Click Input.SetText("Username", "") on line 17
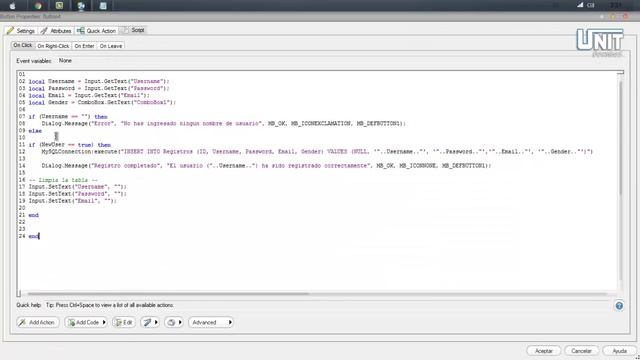 coord(78,187)
